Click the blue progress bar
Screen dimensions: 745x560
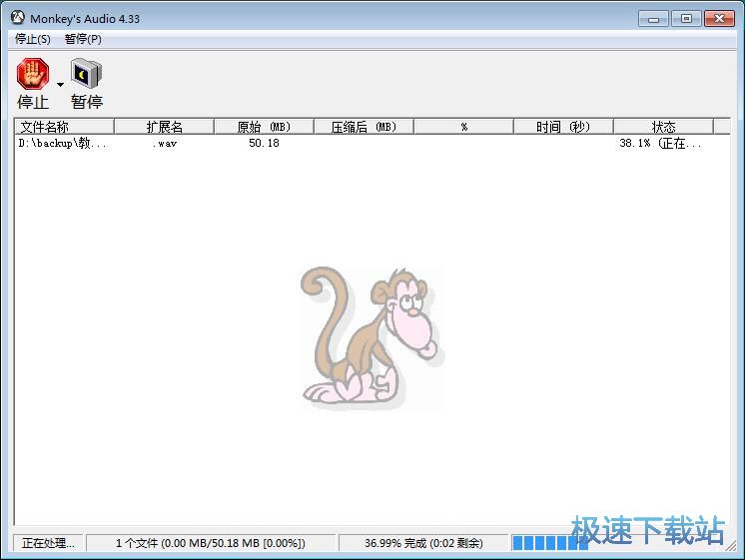coord(550,543)
